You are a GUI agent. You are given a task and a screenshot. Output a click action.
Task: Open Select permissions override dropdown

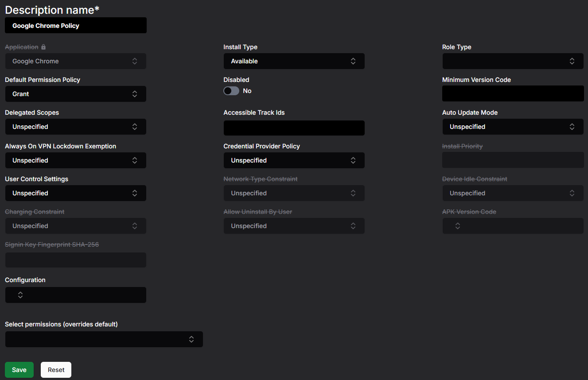(x=104, y=339)
